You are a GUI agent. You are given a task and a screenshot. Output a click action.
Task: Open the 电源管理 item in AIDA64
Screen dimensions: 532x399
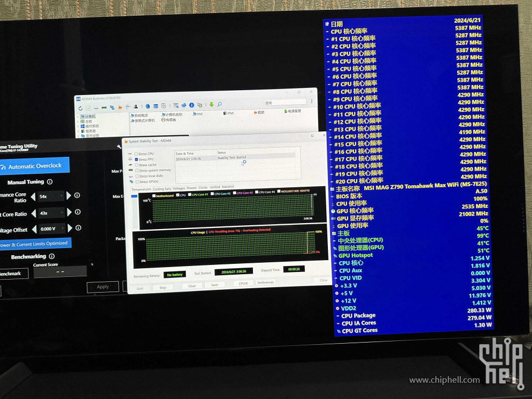(x=293, y=111)
